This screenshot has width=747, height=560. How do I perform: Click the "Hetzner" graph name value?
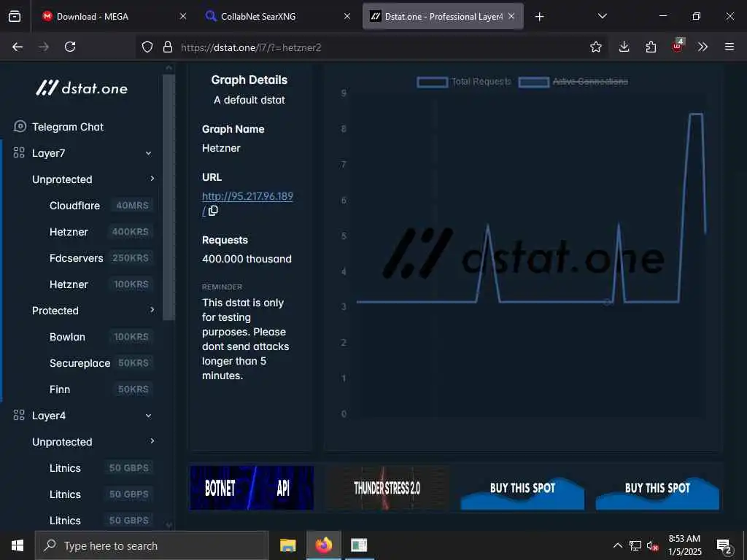click(x=221, y=148)
